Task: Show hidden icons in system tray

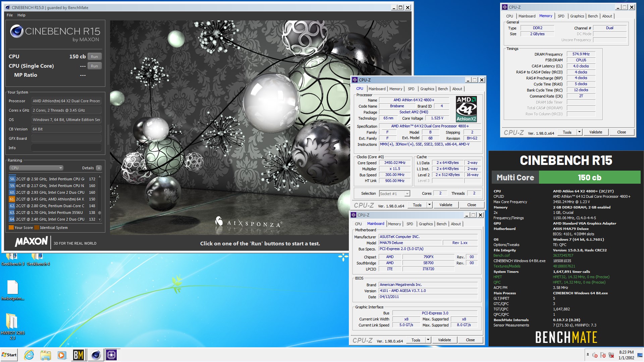Action: point(587,355)
